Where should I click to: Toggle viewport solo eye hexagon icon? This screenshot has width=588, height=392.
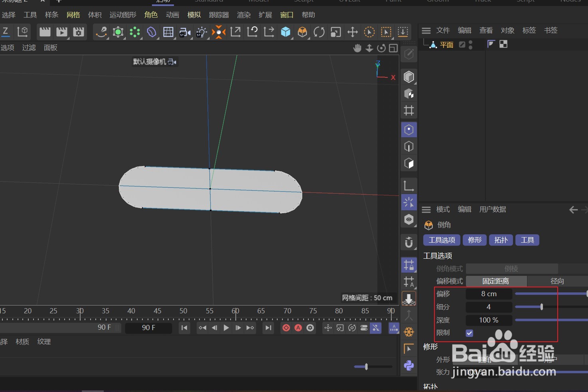409,220
